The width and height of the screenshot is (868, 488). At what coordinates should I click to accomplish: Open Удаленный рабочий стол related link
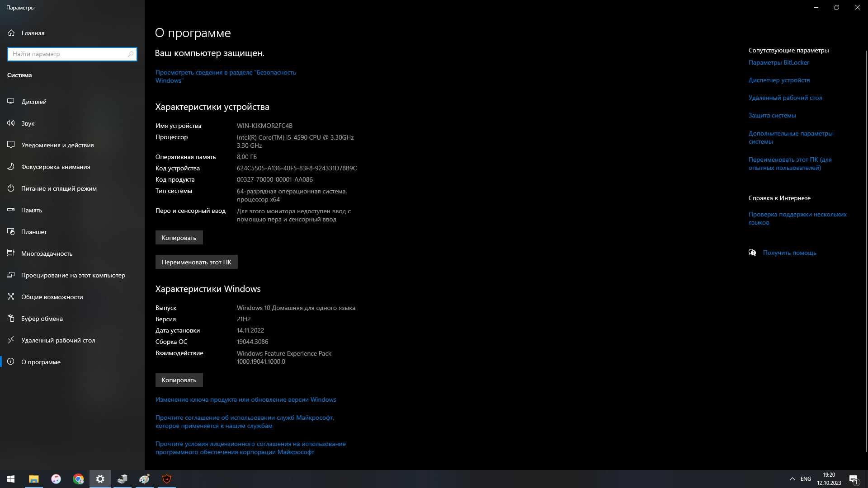pos(785,98)
